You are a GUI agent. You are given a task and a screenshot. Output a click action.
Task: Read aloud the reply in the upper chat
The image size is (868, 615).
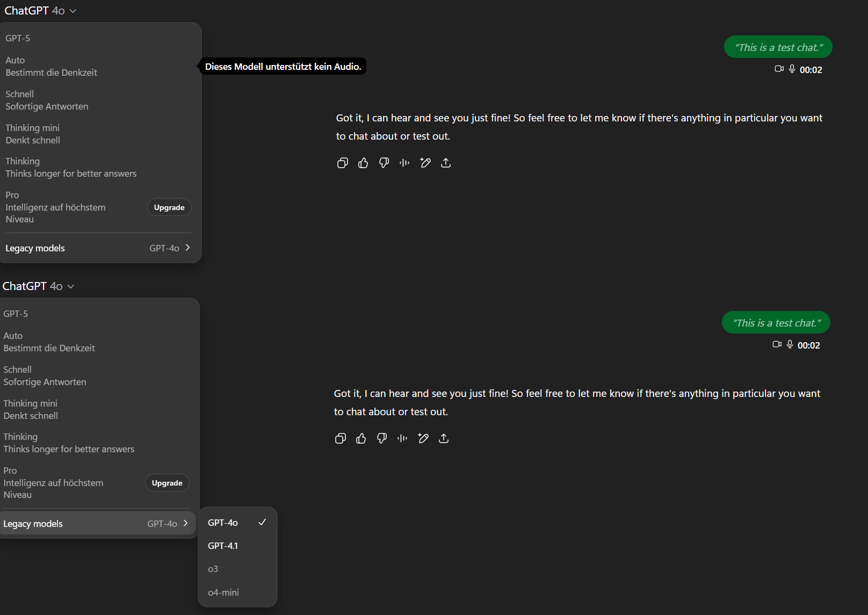pos(404,163)
